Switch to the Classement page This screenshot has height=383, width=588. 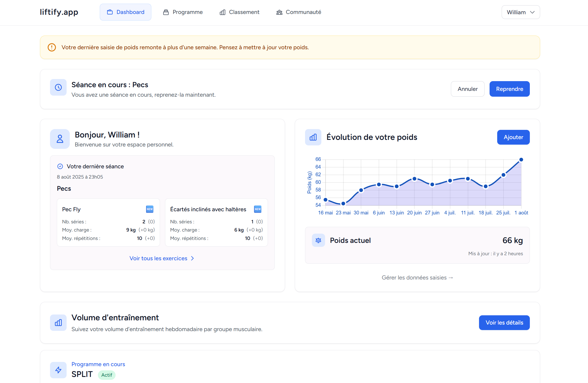pyautogui.click(x=244, y=12)
